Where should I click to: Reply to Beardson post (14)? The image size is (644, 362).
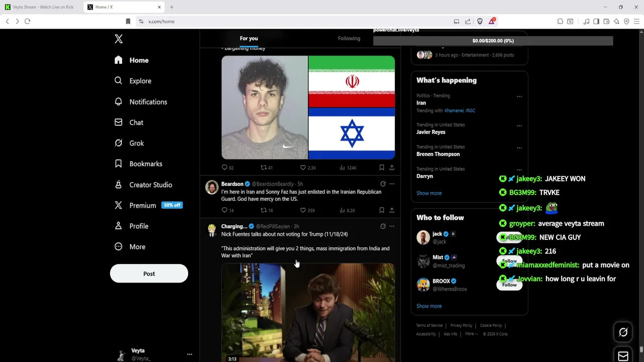(x=227, y=210)
